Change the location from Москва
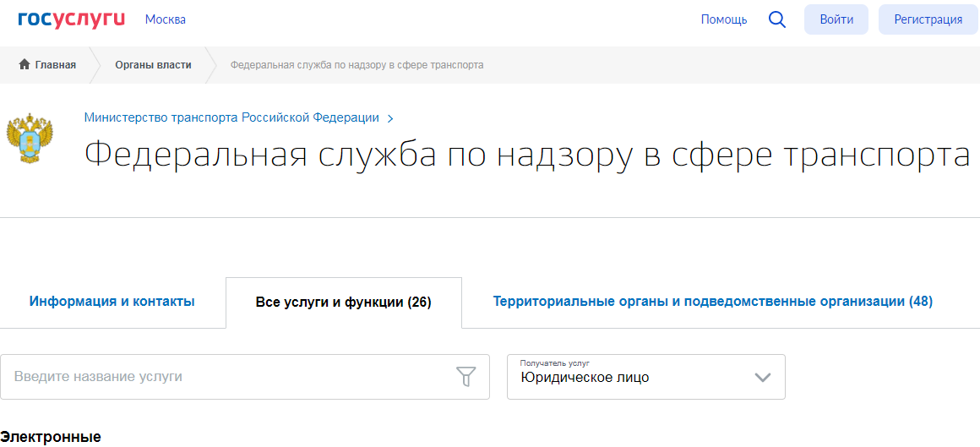The width and height of the screenshot is (980, 447). pyautogui.click(x=166, y=19)
